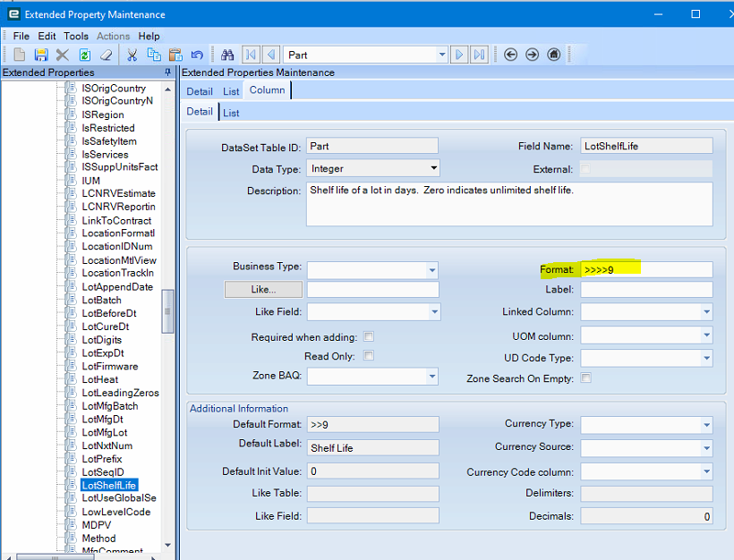
Task: Toggle the Read Only checkbox
Action: (x=369, y=356)
